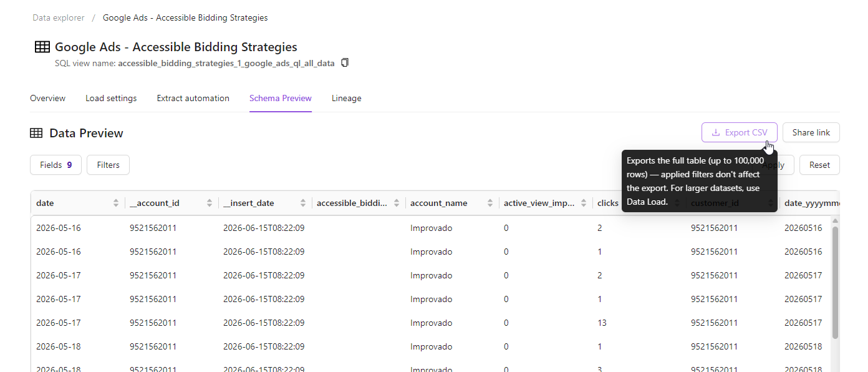868x372 pixels.
Task: Click the Reset button
Action: [x=819, y=165]
